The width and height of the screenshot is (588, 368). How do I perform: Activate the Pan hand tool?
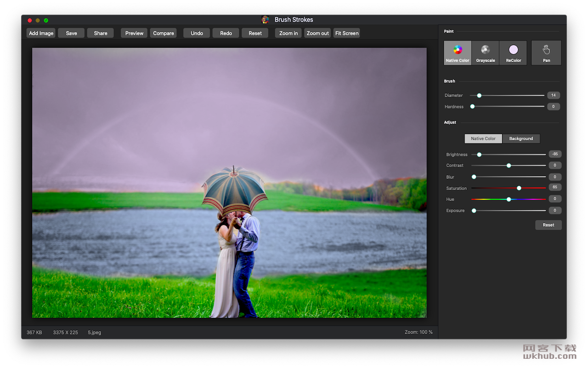point(546,53)
